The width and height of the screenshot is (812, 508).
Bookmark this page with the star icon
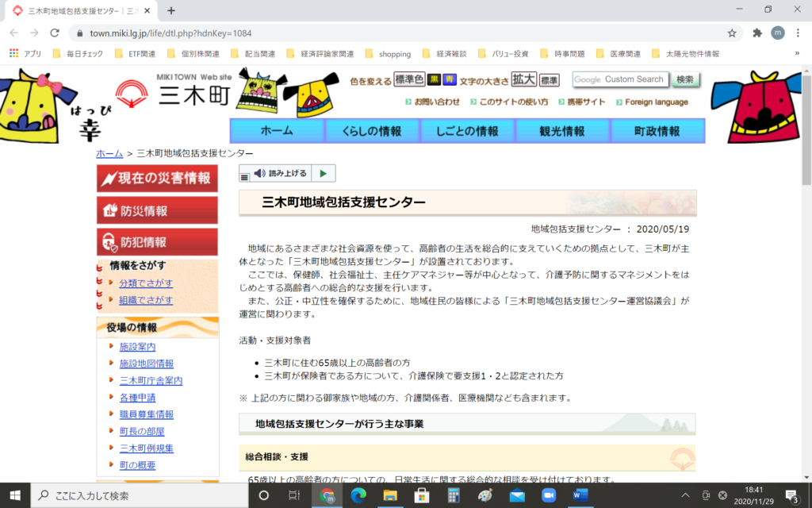(732, 33)
